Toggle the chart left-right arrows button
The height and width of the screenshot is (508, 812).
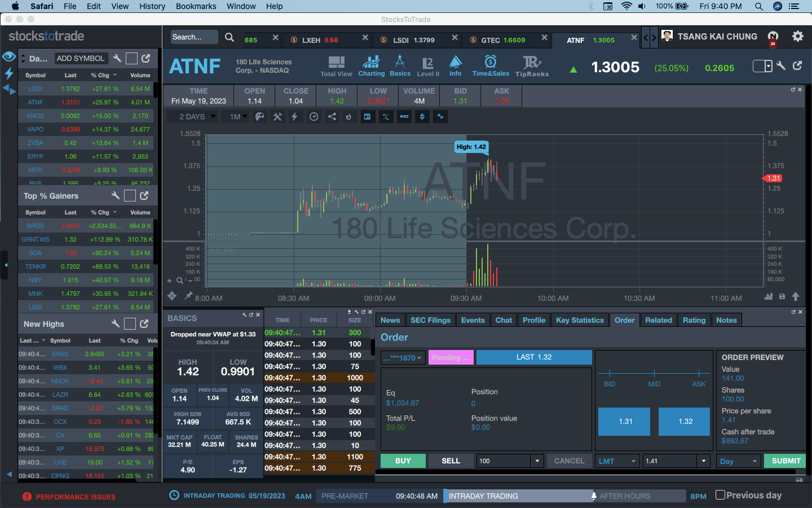pos(440,117)
